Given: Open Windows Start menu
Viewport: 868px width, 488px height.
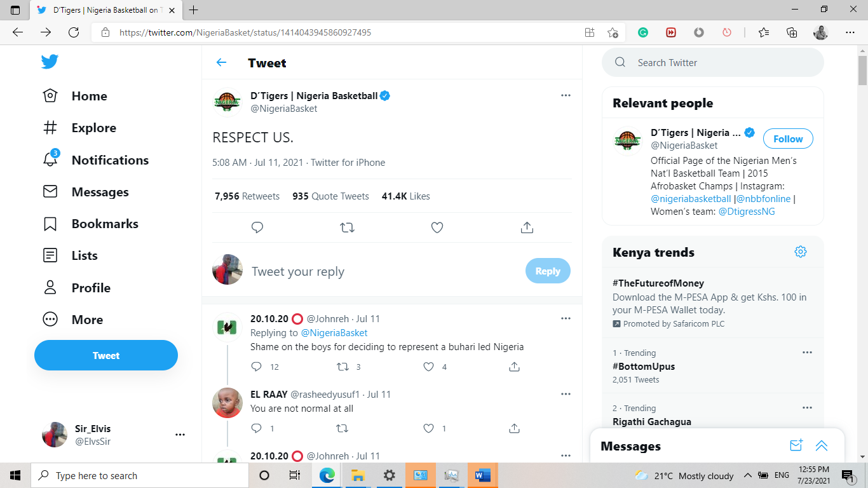Looking at the screenshot, I should pyautogui.click(x=15, y=475).
